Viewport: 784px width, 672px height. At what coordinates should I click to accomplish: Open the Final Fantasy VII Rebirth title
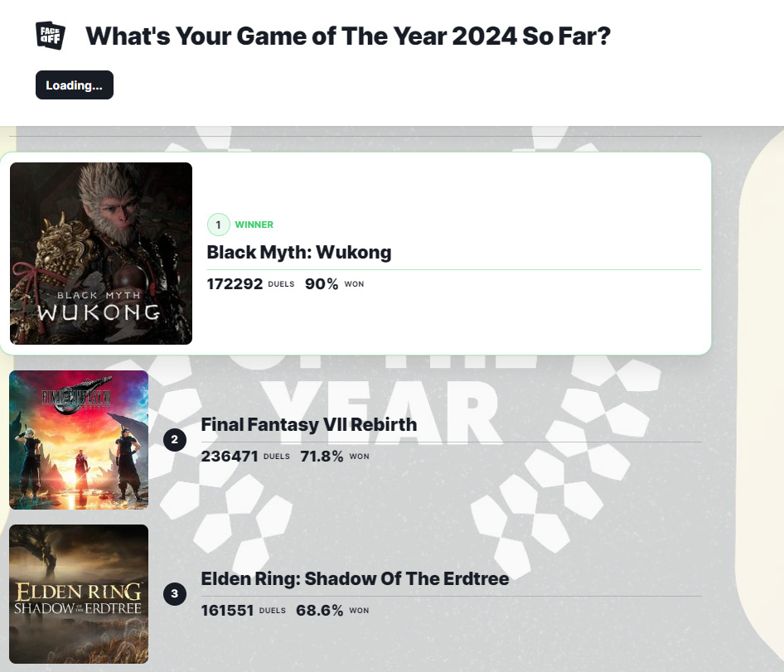(x=308, y=425)
